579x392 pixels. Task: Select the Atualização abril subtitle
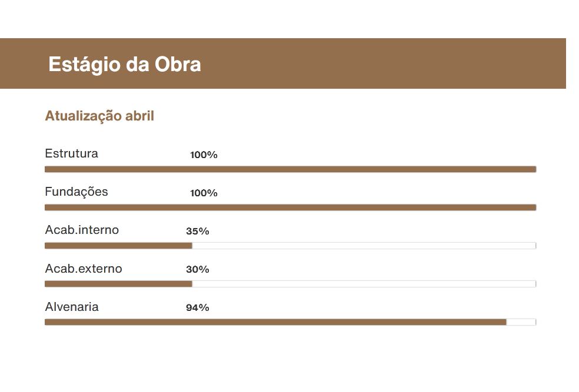(x=99, y=116)
